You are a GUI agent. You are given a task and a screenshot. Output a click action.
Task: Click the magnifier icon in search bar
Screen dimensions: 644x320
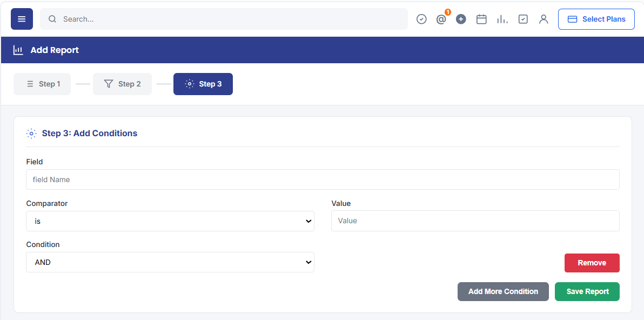pos(52,19)
